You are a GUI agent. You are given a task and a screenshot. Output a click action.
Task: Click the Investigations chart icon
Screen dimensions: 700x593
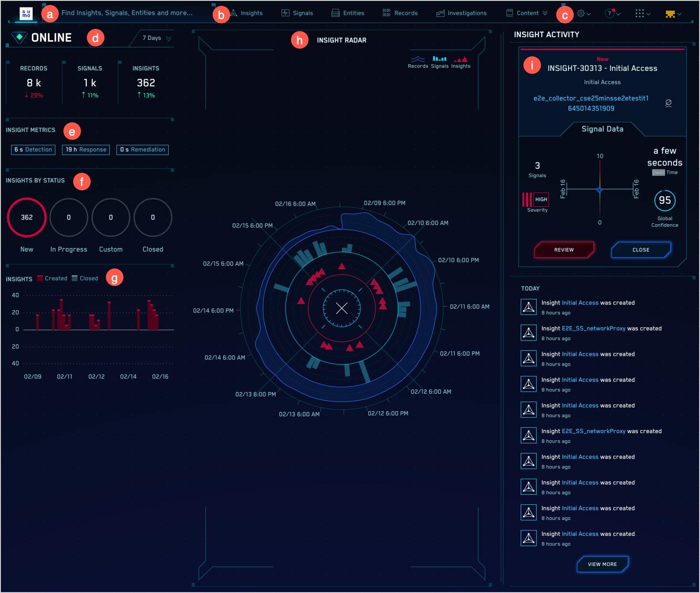pos(440,13)
